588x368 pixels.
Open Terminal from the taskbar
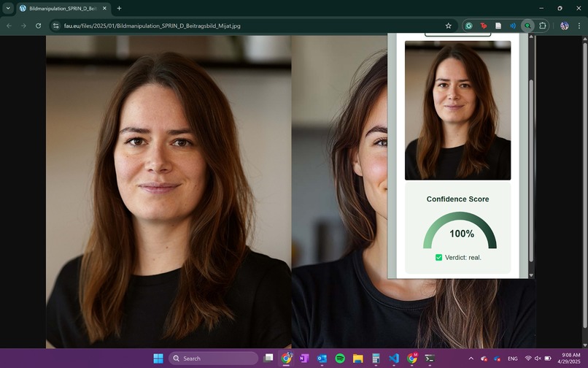tap(430, 359)
